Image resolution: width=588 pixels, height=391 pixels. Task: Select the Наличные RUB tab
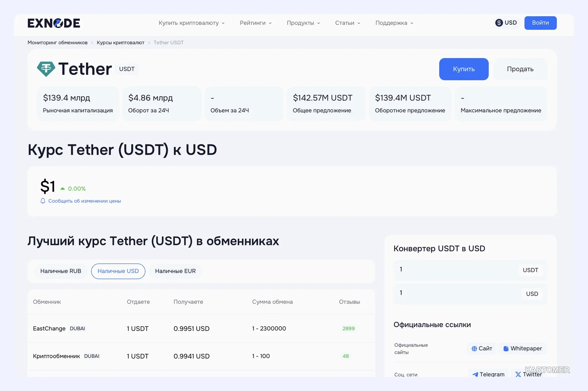(x=61, y=271)
